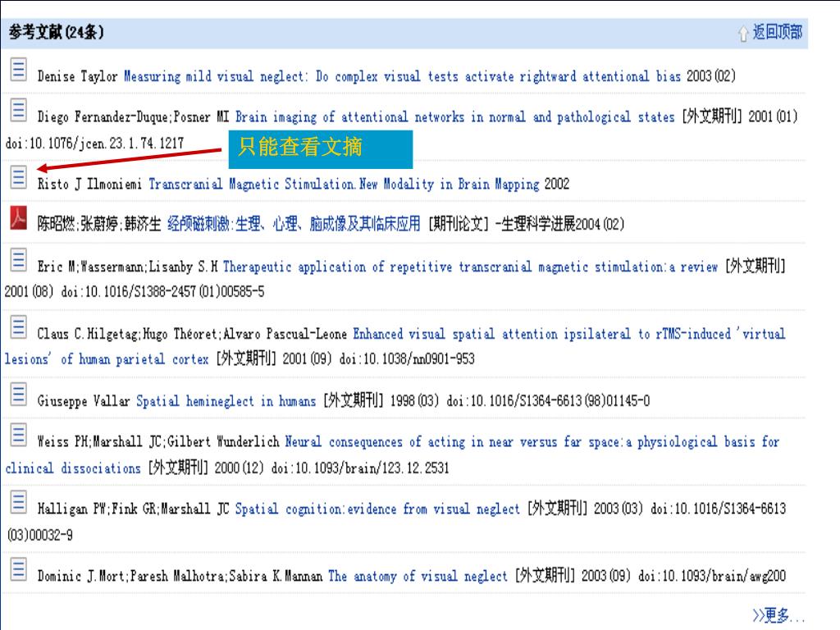Open 'Spatial hemineglect in humans' link

[x=226, y=401]
